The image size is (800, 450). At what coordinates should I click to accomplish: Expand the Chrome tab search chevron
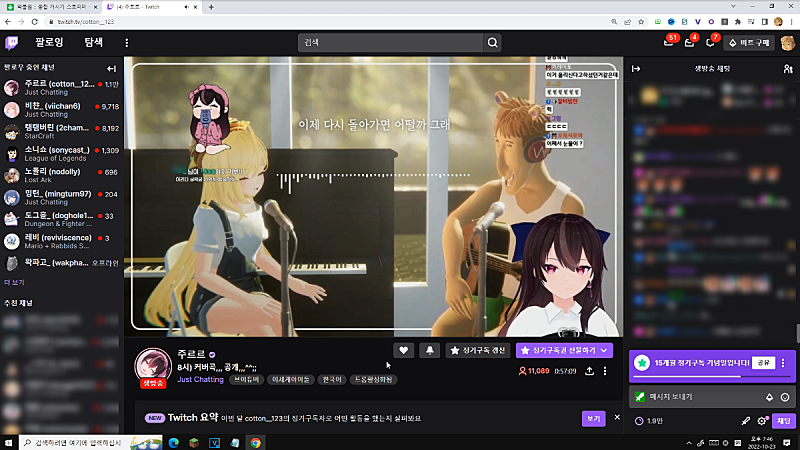point(733,7)
